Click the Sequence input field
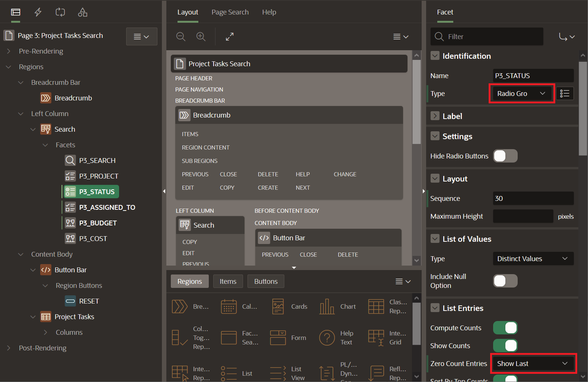The width and height of the screenshot is (588, 382). click(533, 198)
